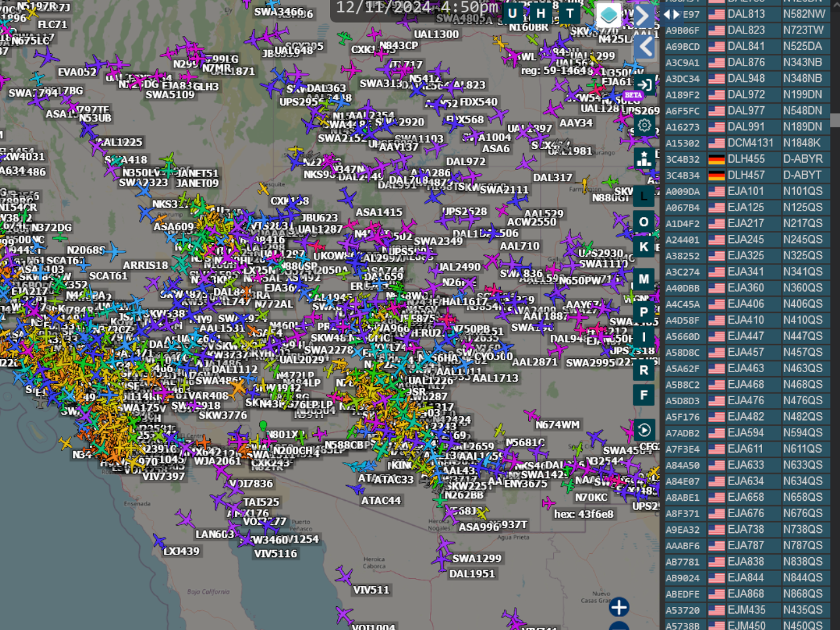Image resolution: width=840 pixels, height=630 pixels.
Task: Click the EVA052 label on the map
Action: (77, 72)
